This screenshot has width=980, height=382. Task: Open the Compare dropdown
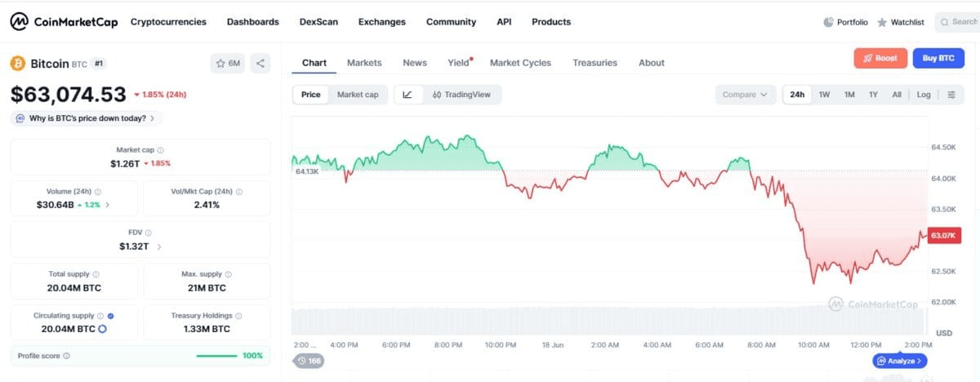pos(745,95)
